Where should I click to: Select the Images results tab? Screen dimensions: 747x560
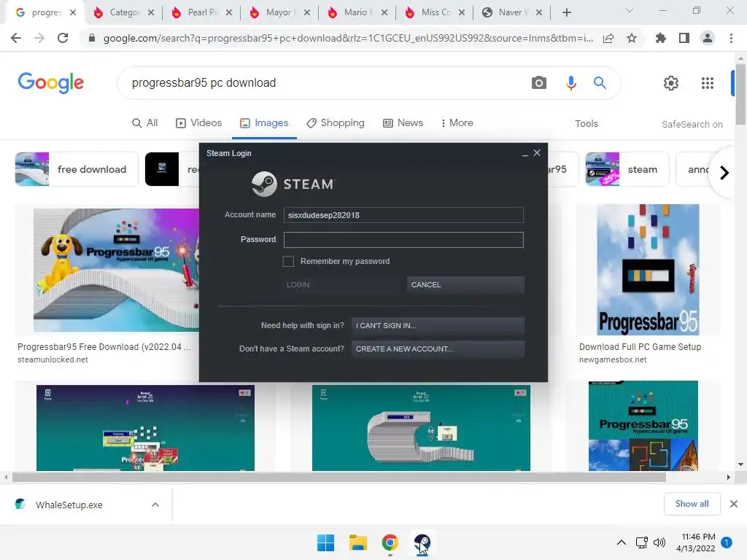pyautogui.click(x=264, y=122)
